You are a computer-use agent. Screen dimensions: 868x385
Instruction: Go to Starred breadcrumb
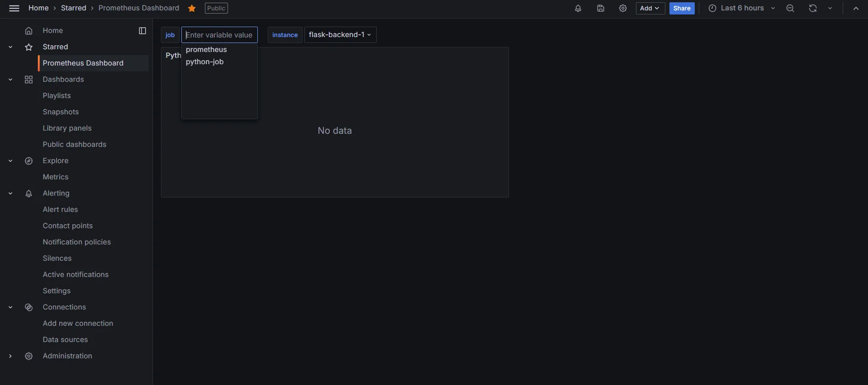point(74,8)
